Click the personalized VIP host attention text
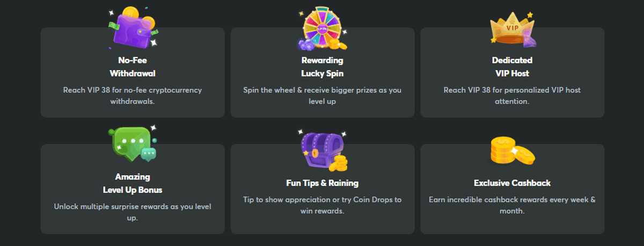 tap(512, 95)
